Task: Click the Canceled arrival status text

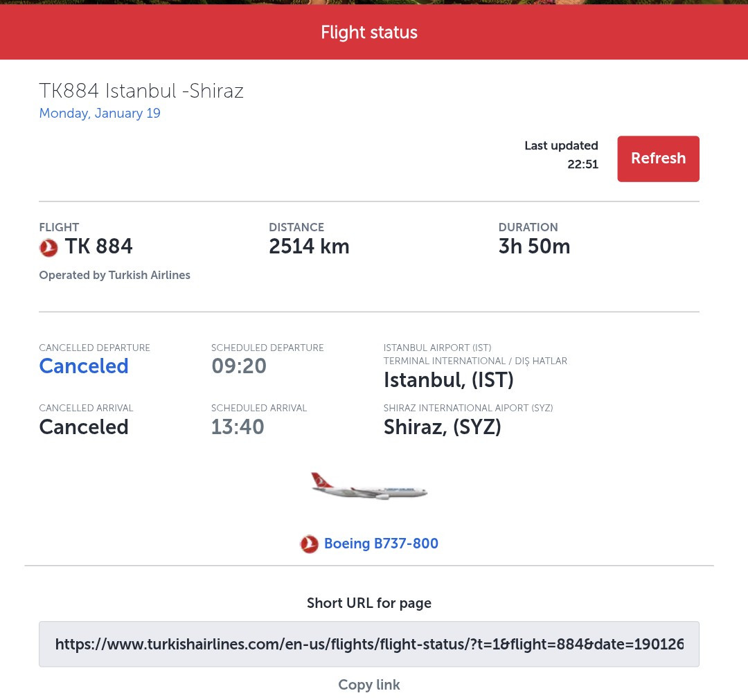Action: pyautogui.click(x=84, y=427)
